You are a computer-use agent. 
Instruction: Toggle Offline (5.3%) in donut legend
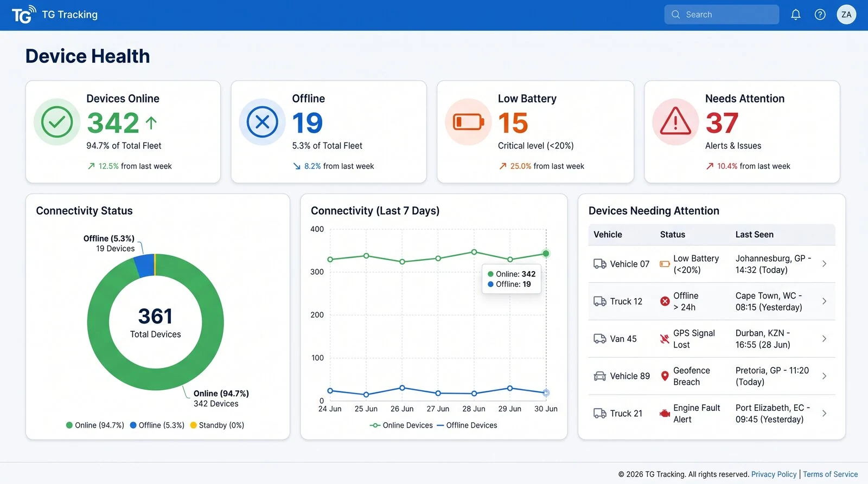(x=157, y=425)
